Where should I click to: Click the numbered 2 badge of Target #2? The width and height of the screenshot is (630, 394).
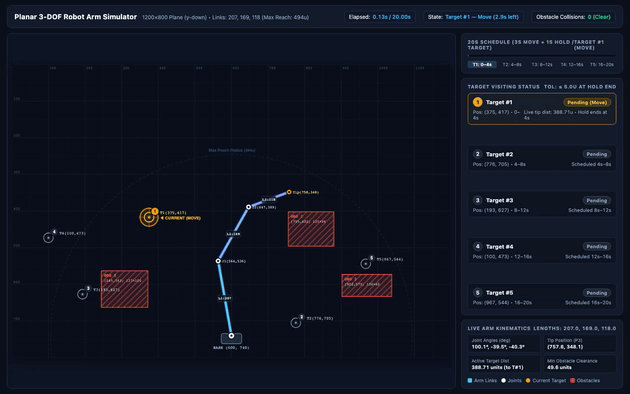tap(477, 154)
